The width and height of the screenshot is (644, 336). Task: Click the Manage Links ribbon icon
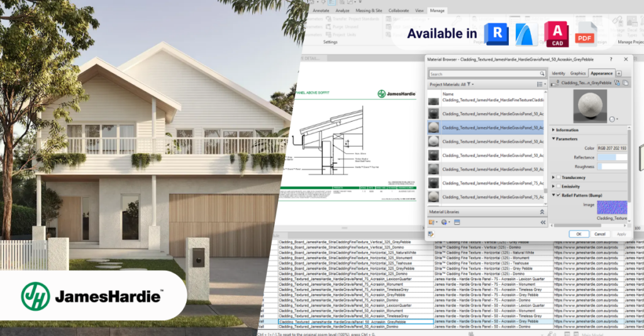click(x=618, y=21)
